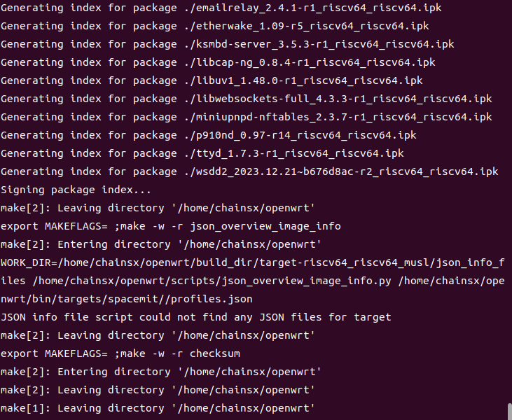This screenshot has width=512, height=420.
Task: Click the 'Signing package index...' line
Action: tap(76, 190)
